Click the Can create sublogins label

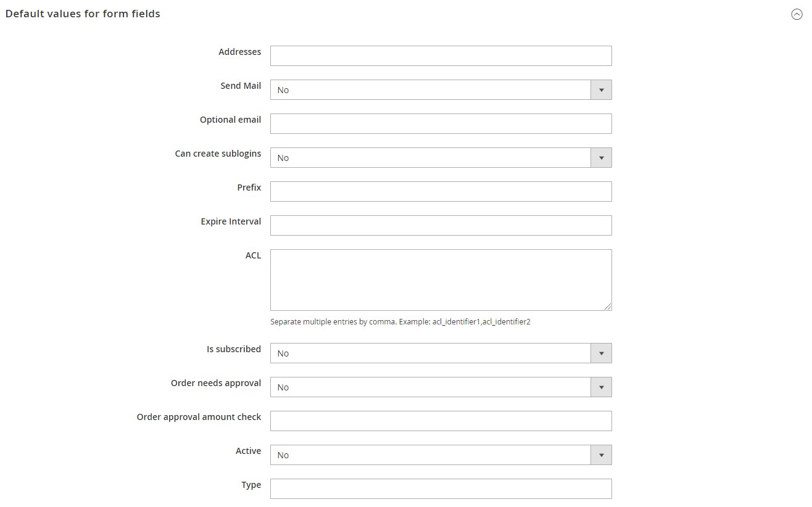click(218, 154)
